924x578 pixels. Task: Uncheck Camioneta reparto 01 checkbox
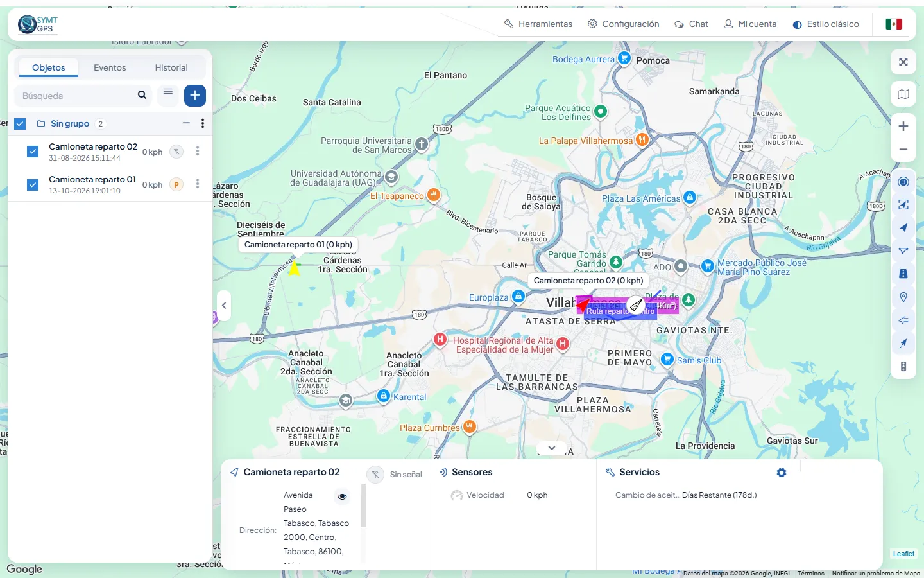[x=33, y=184]
